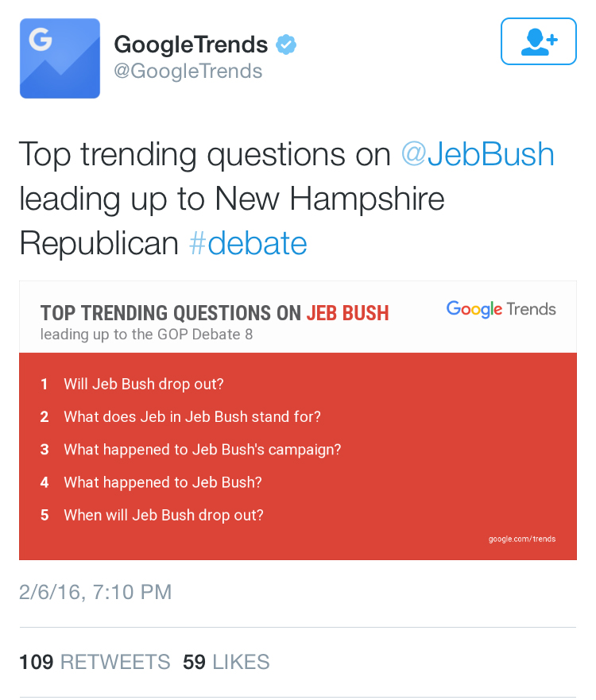Open the GoogleTrends profile avatar
The width and height of the screenshot is (596, 700).
(x=60, y=58)
